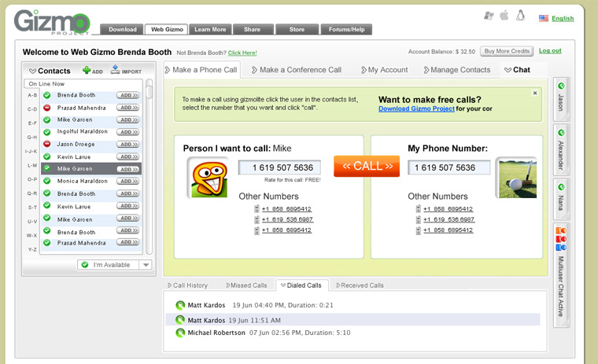The width and height of the screenshot is (598, 364).
Task: Click the Gizmo Project logo
Action: pos(52,22)
